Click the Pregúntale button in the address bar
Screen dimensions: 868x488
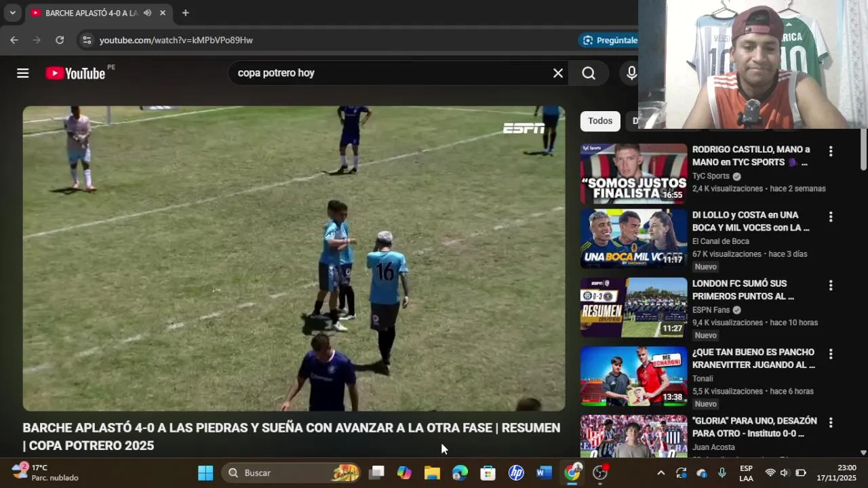click(609, 40)
